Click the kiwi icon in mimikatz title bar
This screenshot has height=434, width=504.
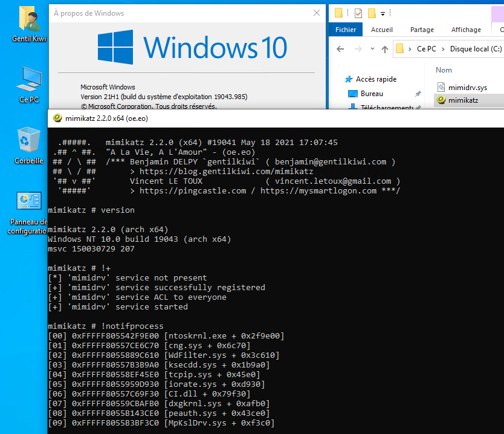(57, 118)
